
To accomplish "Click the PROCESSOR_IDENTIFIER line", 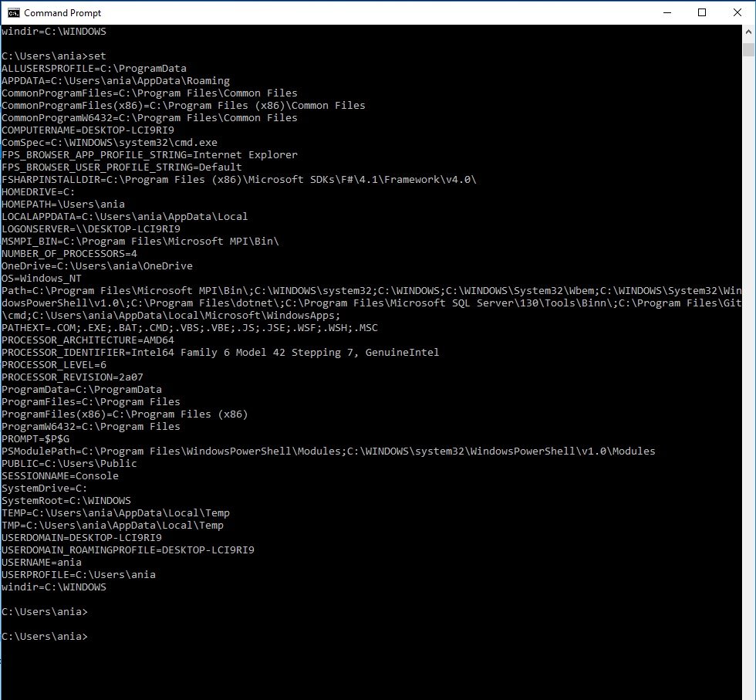I will tap(221, 353).
